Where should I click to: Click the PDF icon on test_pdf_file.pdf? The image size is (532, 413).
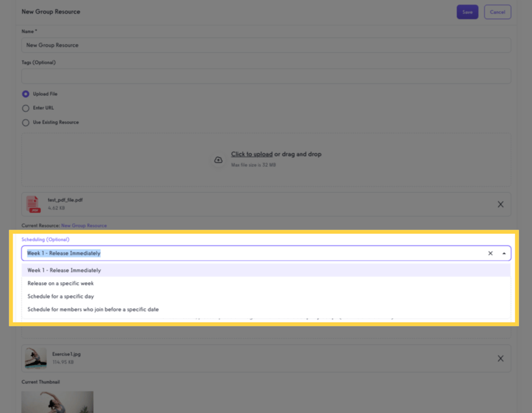[x=32, y=204]
